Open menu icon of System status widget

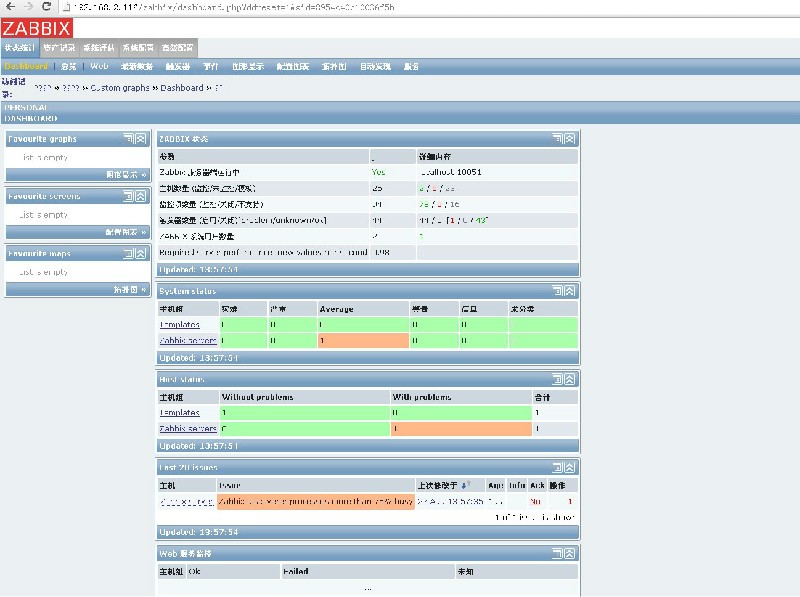pos(558,291)
